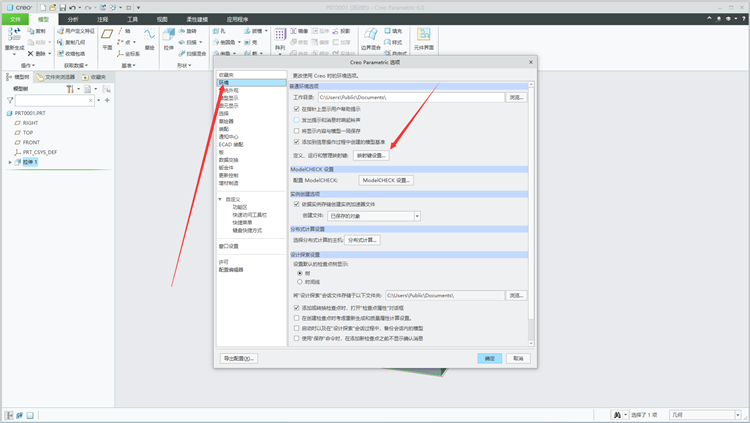
Task: Click the ModelCHECK 设置... button
Action: point(386,180)
